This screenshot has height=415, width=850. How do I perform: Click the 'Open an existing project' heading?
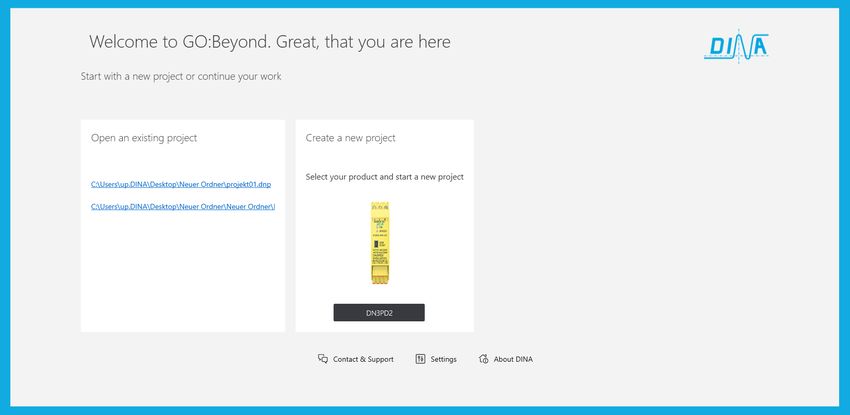point(144,138)
